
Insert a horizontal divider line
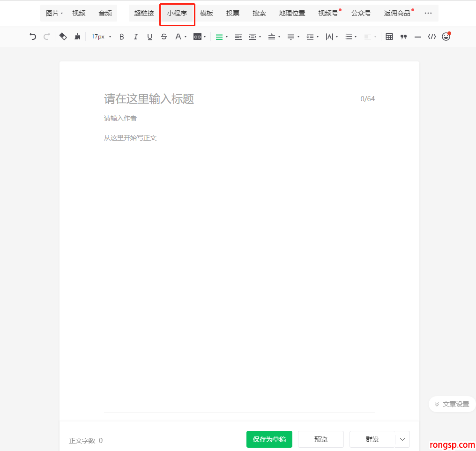click(417, 37)
